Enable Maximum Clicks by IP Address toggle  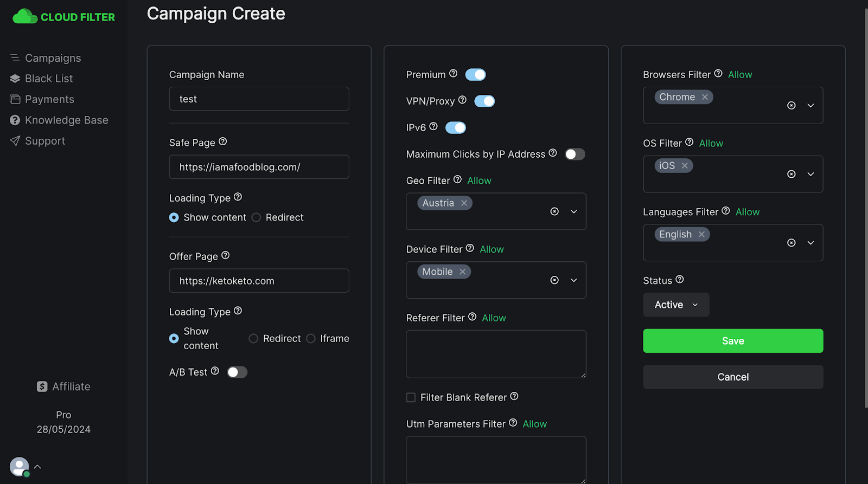pyautogui.click(x=575, y=154)
